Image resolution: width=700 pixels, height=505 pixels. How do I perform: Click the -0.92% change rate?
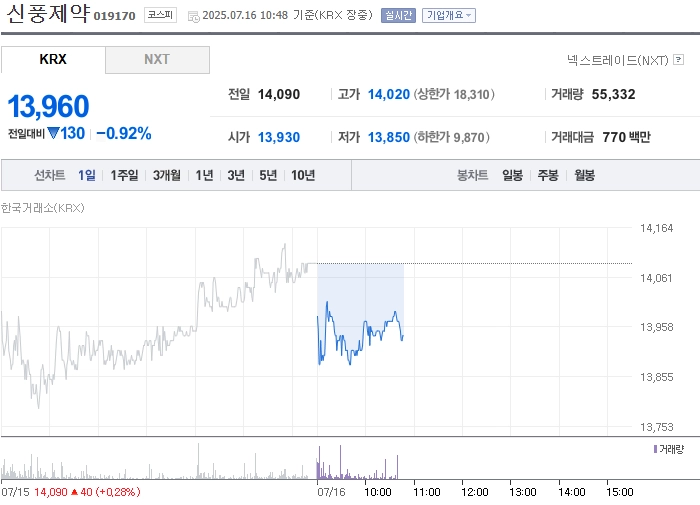point(124,133)
